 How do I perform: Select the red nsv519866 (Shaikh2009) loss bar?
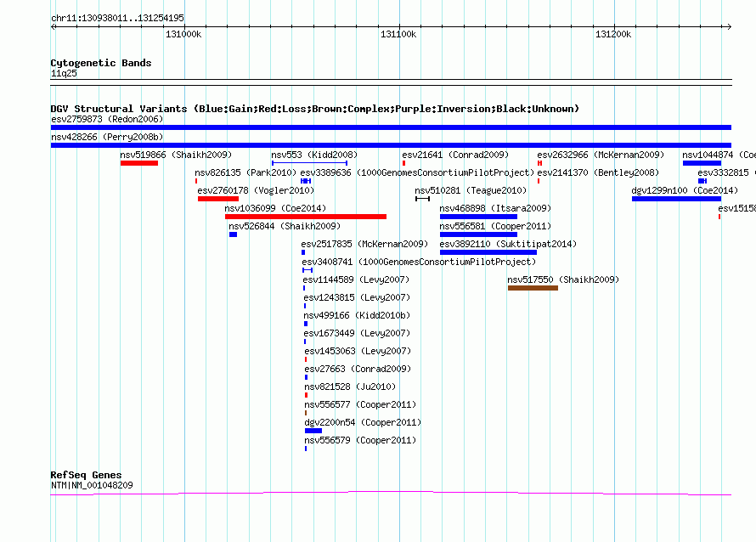point(139,163)
